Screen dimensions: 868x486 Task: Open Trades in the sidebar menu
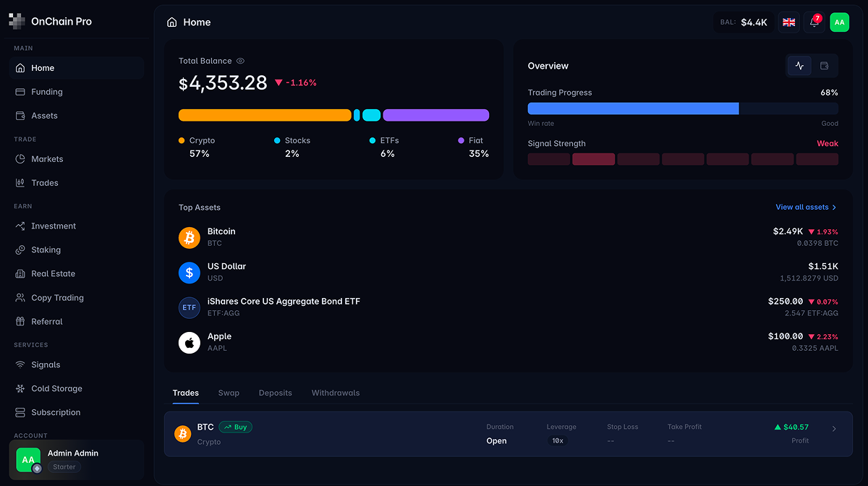click(76, 183)
